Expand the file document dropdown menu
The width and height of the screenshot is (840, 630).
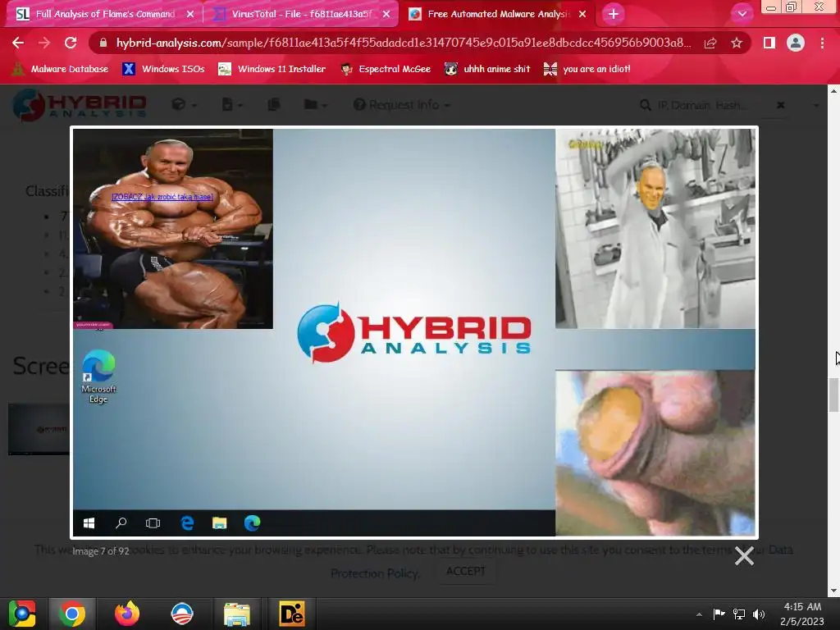point(232,104)
